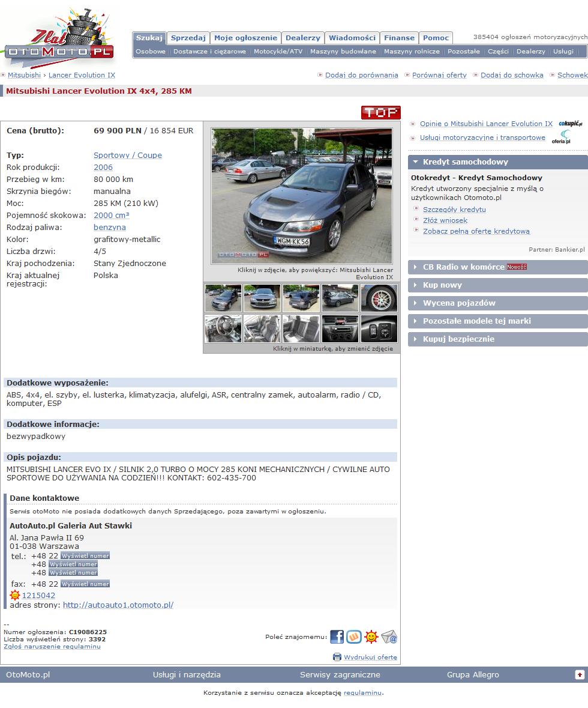Select the red brake wheel thumbnail
The height and width of the screenshot is (708, 588).
[x=380, y=298]
